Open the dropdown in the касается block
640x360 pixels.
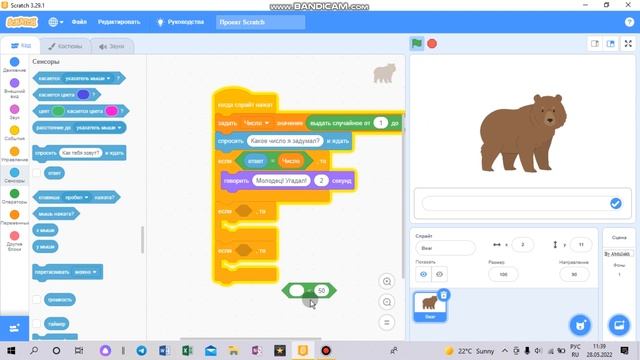pyautogui.click(x=88, y=78)
